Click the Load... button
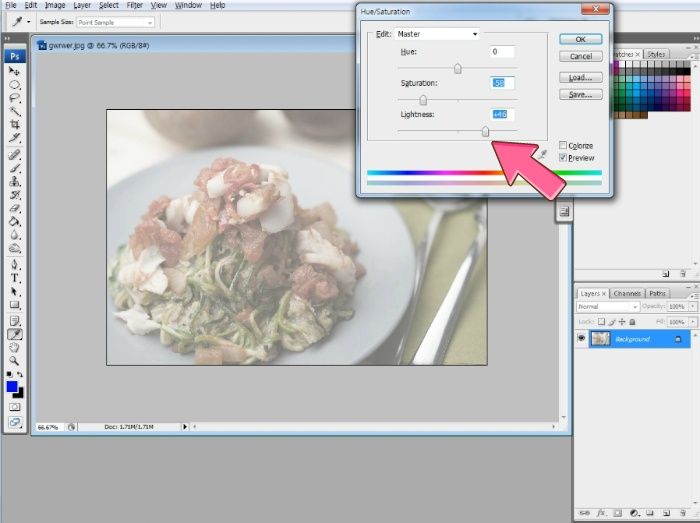 [580, 77]
